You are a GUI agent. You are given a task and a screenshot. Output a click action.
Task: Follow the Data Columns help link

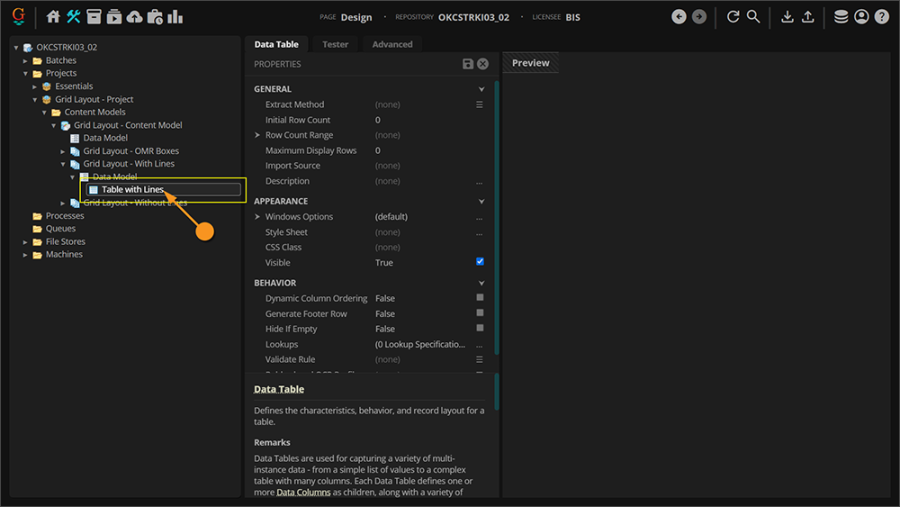303,492
